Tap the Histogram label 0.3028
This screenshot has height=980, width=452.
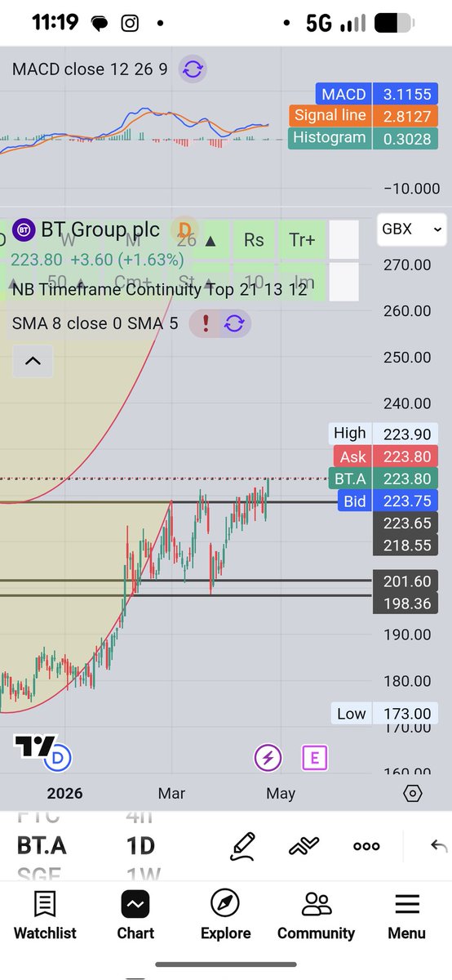click(x=362, y=138)
